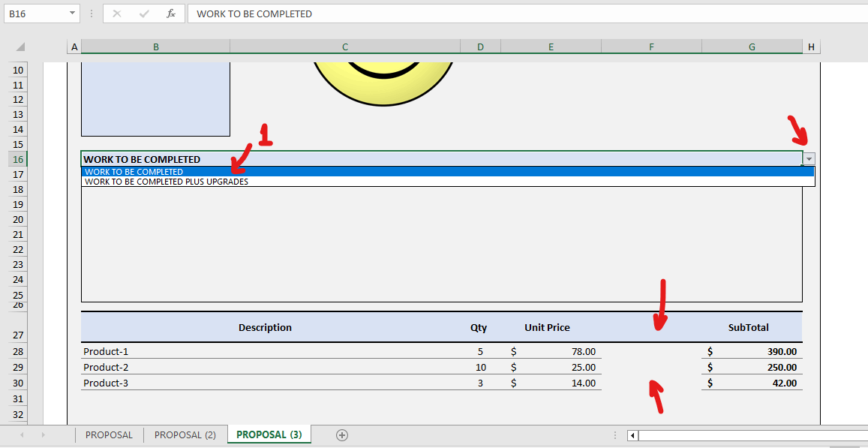Select subtotal cell 390.00

(x=752, y=351)
